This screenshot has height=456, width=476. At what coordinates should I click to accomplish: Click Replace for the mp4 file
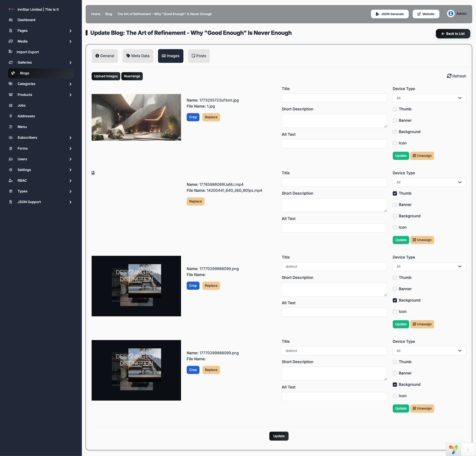coord(195,201)
